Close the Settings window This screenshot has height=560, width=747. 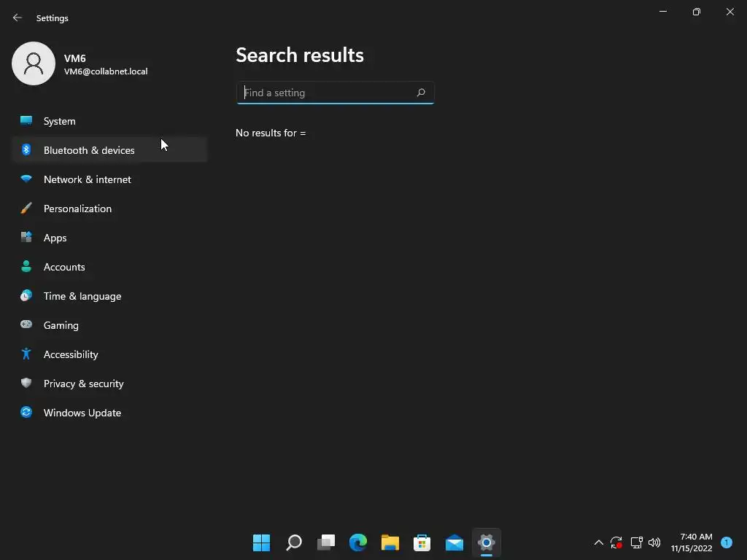[x=729, y=12]
